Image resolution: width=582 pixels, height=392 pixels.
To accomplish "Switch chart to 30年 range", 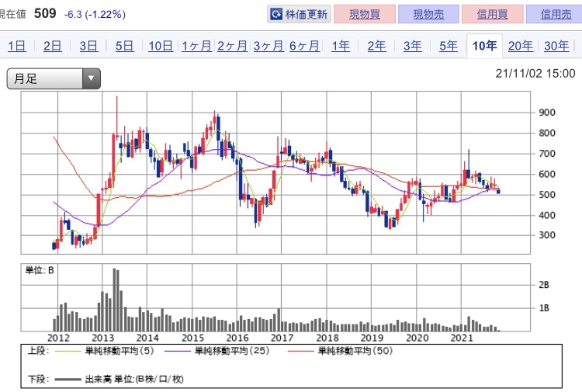I will coord(556,46).
